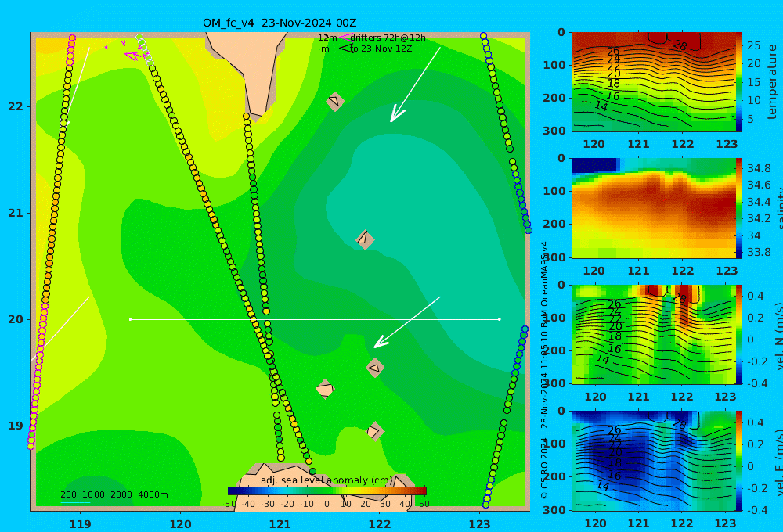783x532 pixels.
Task: Click the low-salinity blue patch in salinity panel
Action: tap(594, 165)
